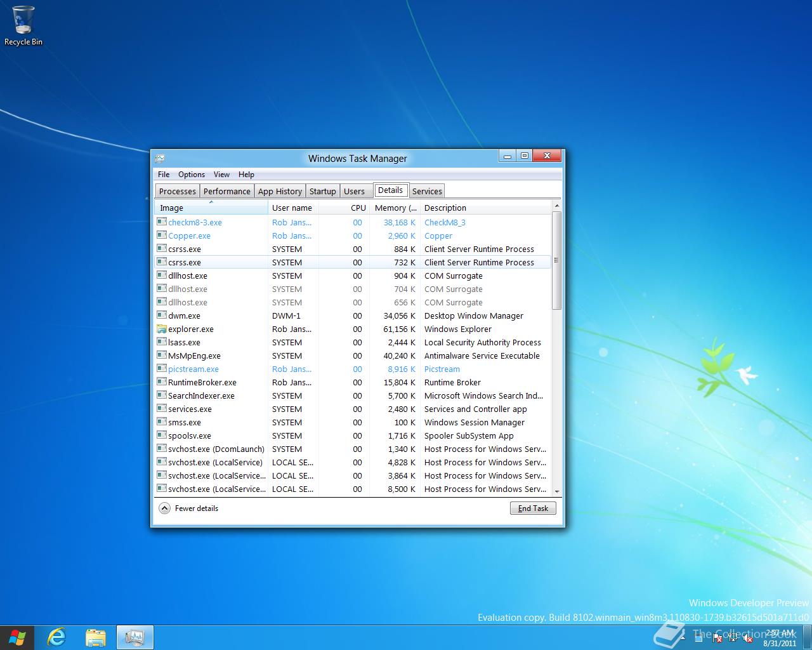Screen dimensions: 812x650
Task: Open Recycle Bin icon on desktop
Action: point(23,25)
